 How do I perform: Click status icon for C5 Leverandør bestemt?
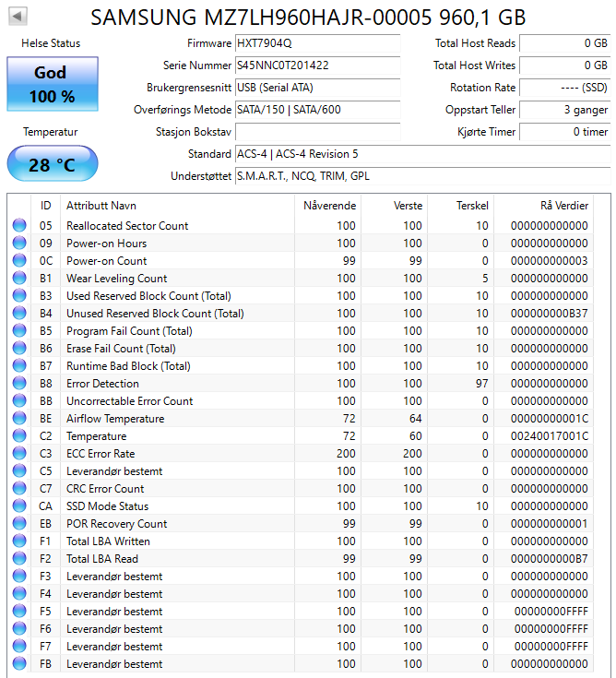point(19,470)
